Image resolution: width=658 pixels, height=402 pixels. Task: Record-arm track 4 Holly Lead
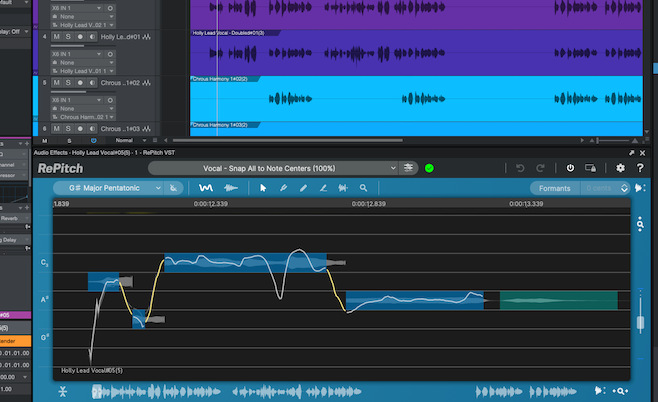pos(80,37)
